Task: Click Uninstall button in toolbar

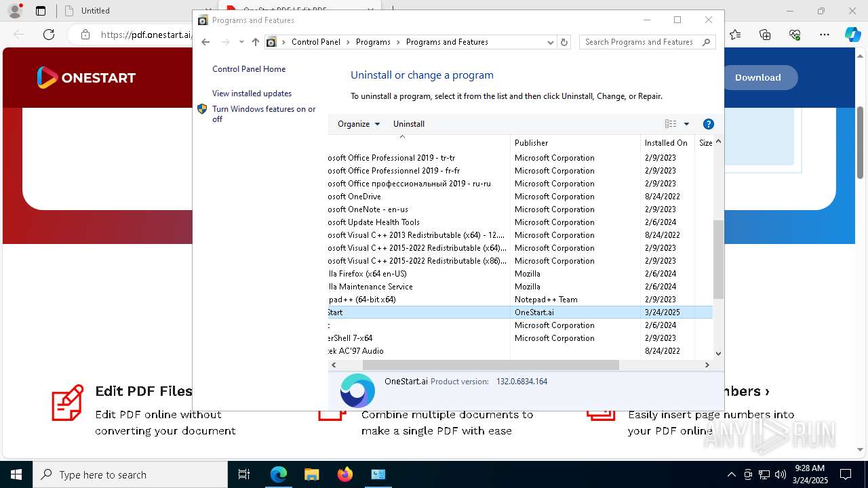Action: [x=409, y=124]
